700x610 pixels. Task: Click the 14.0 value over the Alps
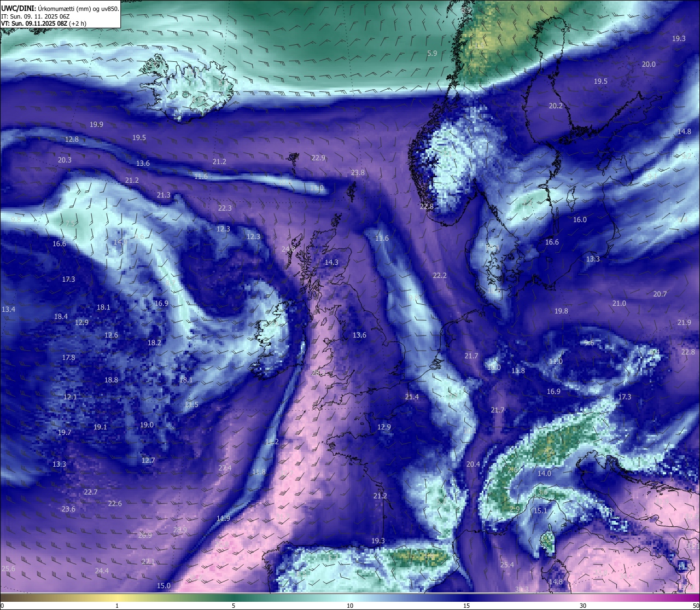[x=544, y=473]
